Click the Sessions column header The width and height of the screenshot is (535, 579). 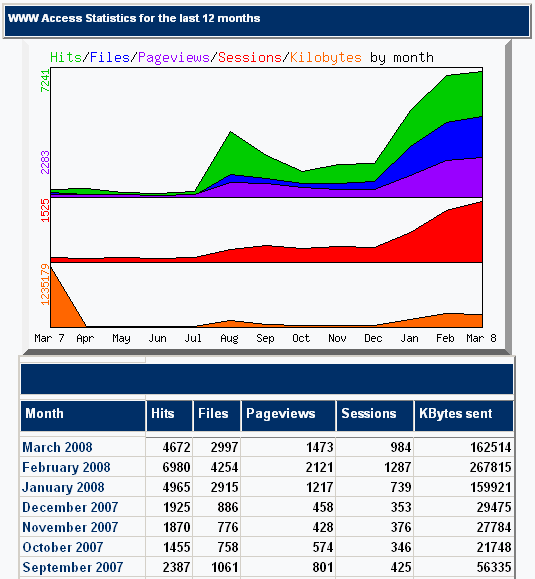coord(375,416)
